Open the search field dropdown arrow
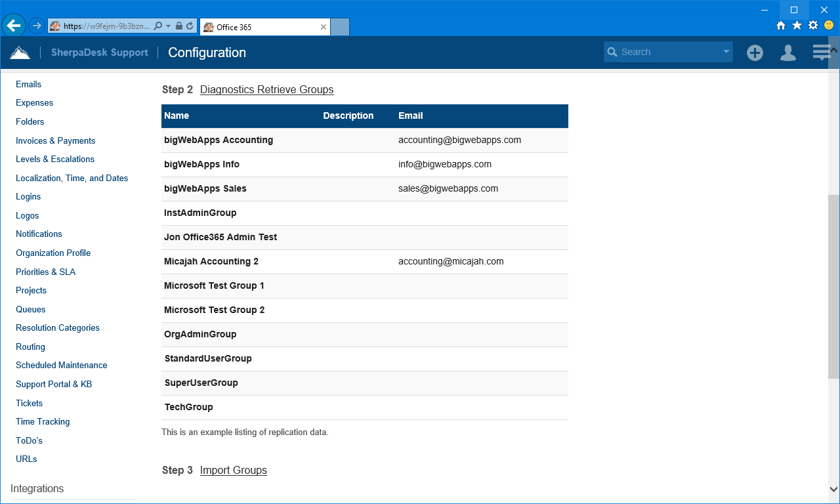The image size is (840, 504). pos(725,51)
